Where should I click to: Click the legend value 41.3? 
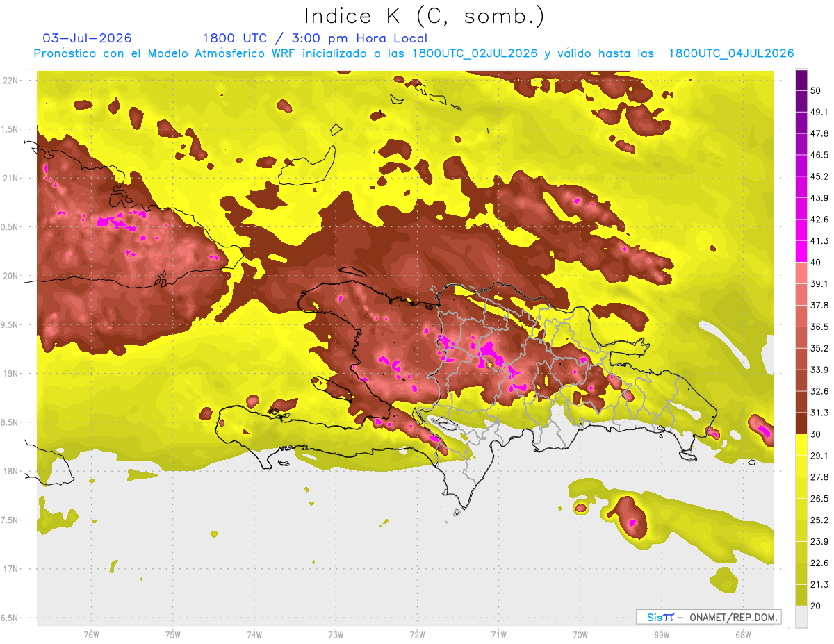point(819,241)
